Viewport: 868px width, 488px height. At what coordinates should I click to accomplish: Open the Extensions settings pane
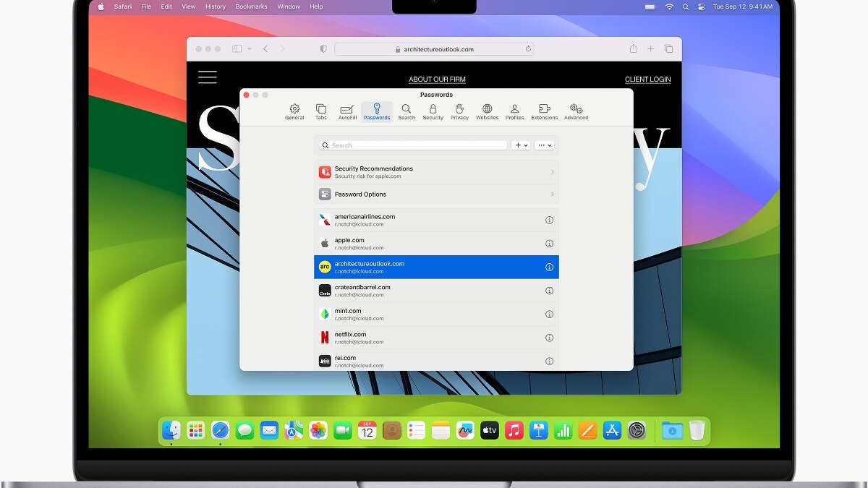click(544, 111)
